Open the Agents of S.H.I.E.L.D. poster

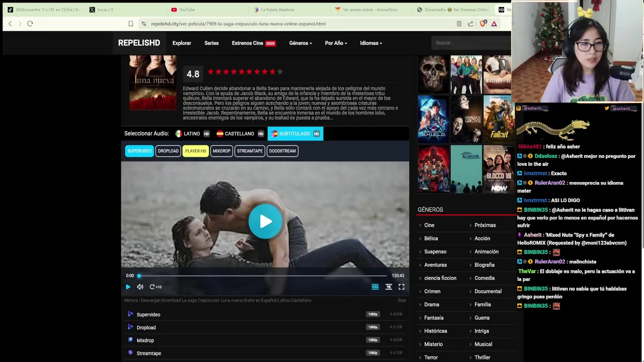[x=433, y=119]
